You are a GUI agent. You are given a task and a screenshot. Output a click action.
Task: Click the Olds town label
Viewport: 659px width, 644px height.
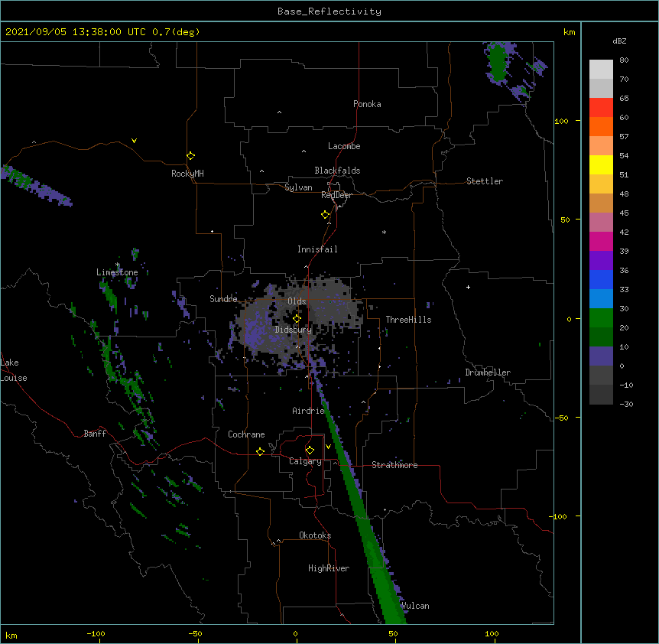tap(297, 301)
